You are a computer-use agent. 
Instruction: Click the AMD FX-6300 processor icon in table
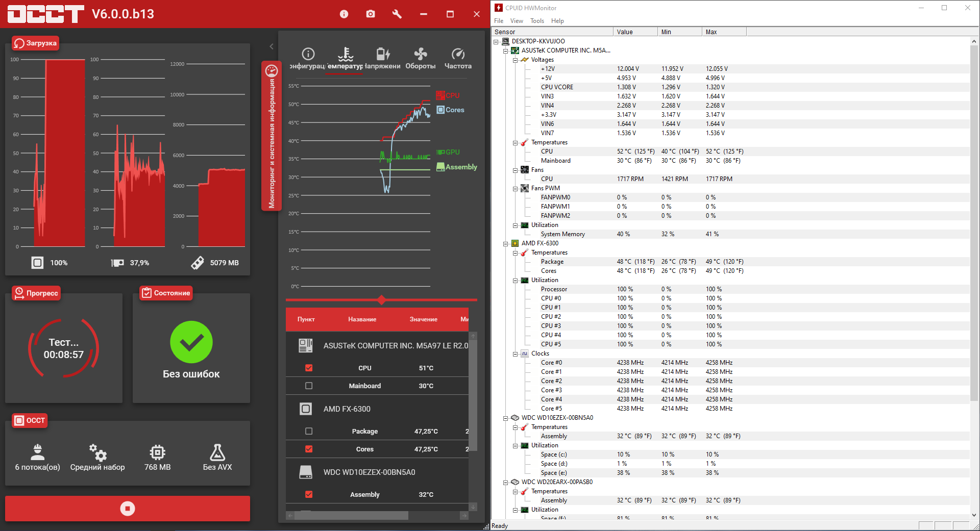pyautogui.click(x=306, y=409)
